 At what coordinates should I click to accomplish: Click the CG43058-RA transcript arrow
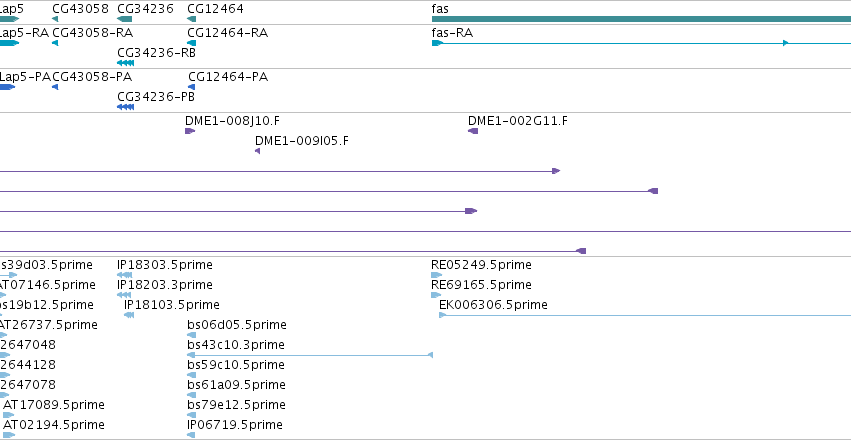click(55, 43)
